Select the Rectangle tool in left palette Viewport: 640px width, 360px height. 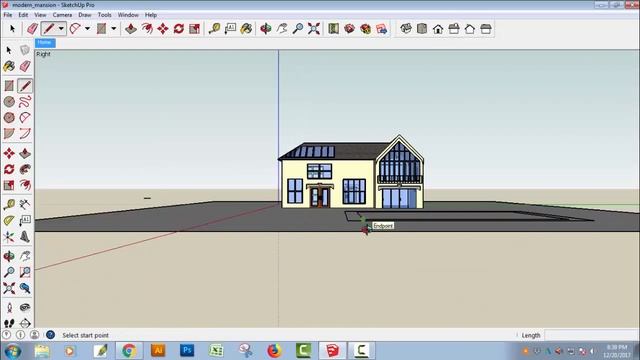tap(9, 86)
